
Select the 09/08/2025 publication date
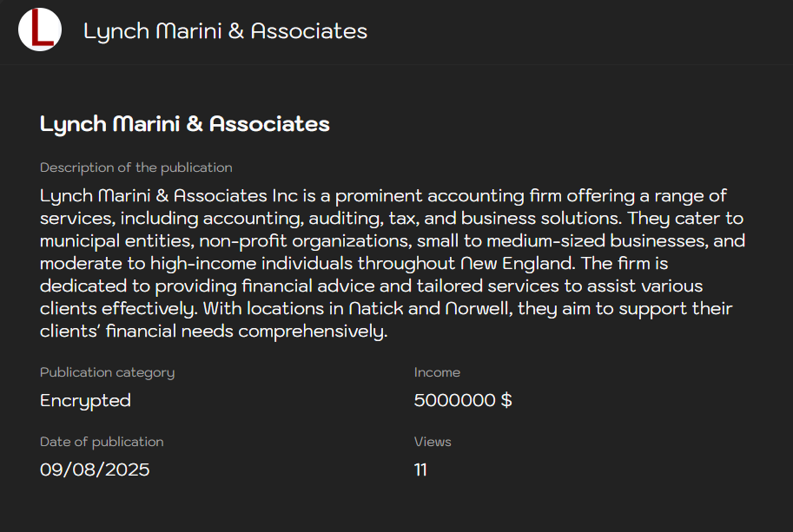[95, 470]
